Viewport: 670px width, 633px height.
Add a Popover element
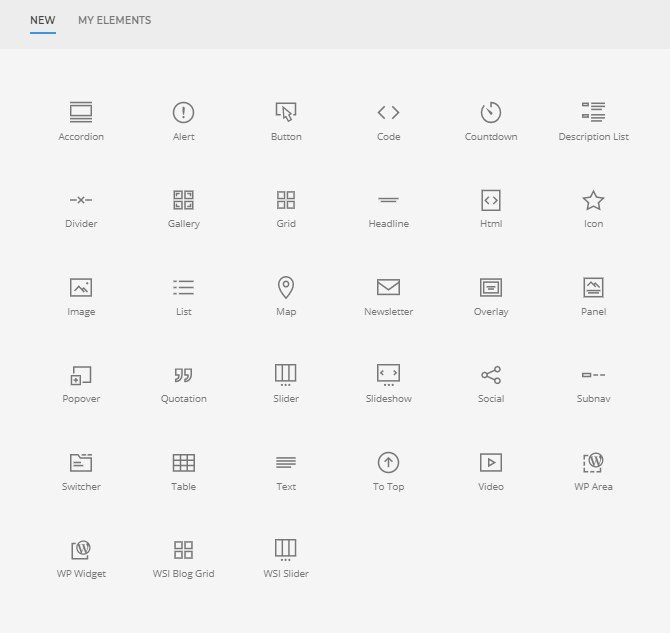(81, 384)
